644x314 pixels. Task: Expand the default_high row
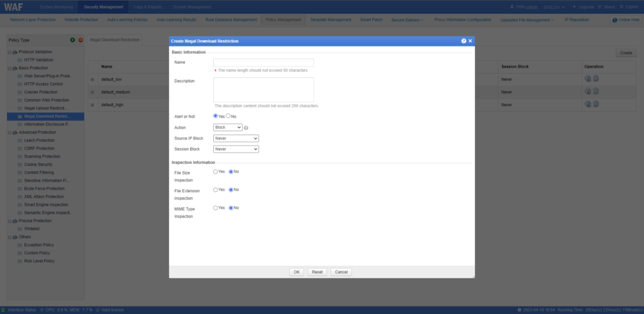tap(92, 105)
